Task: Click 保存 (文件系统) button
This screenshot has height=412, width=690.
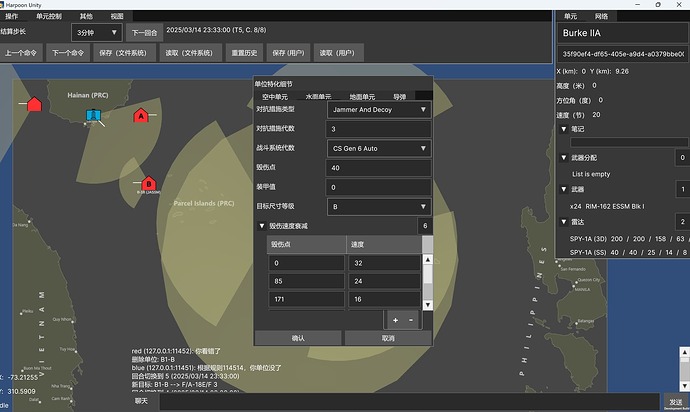Action: [123, 53]
